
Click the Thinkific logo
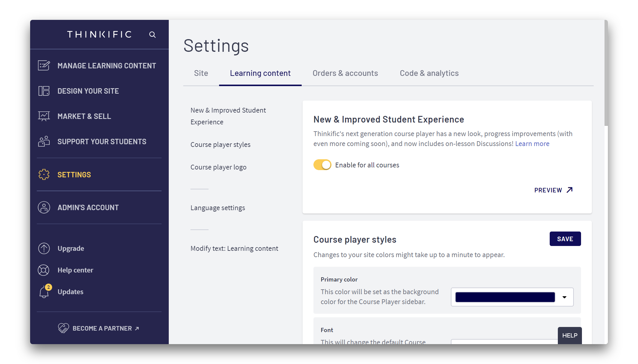pos(99,34)
